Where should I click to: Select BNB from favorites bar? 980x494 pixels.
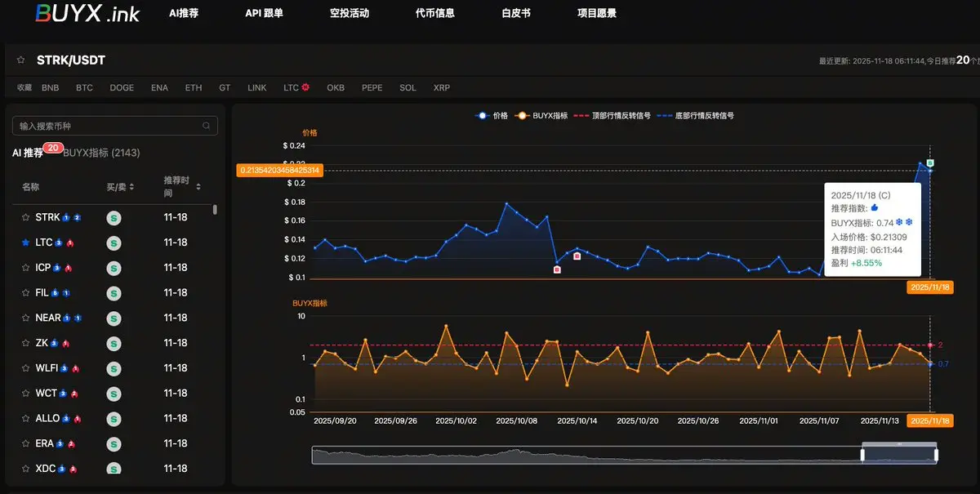pos(51,87)
